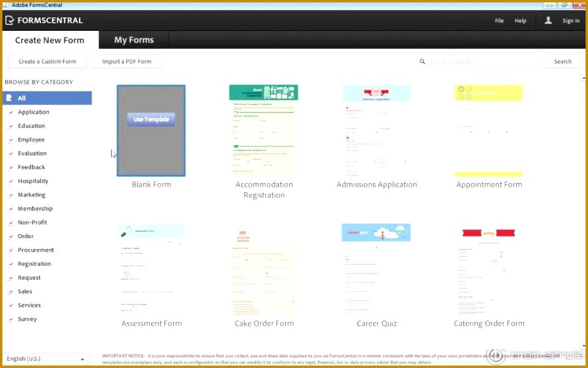Click the Create a Custom Form button
Image resolution: width=588 pixels, height=368 pixels.
coord(46,61)
